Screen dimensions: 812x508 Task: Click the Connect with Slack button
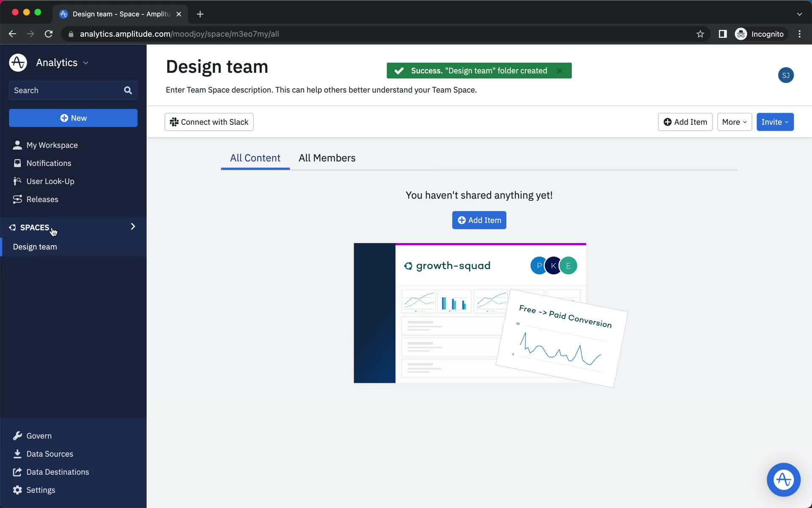pos(208,122)
